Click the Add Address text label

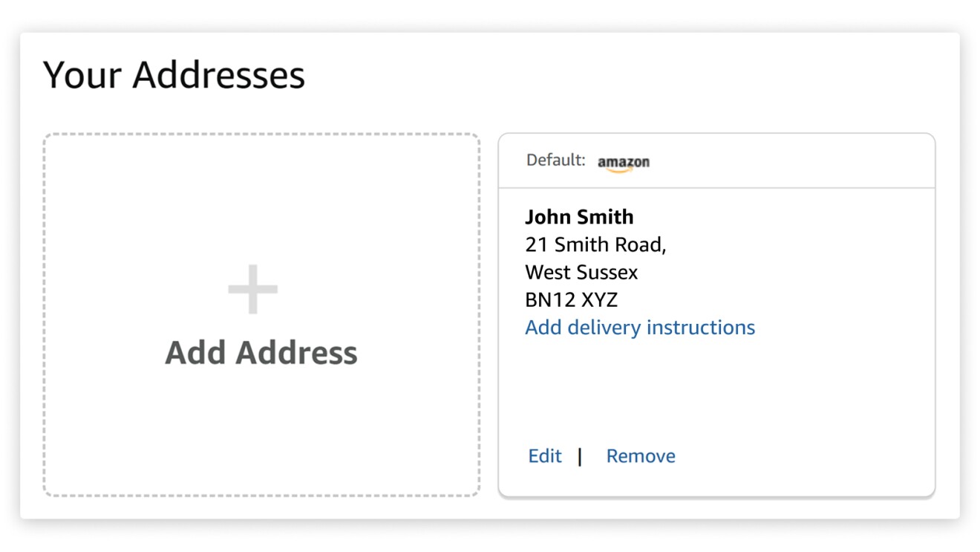click(261, 353)
